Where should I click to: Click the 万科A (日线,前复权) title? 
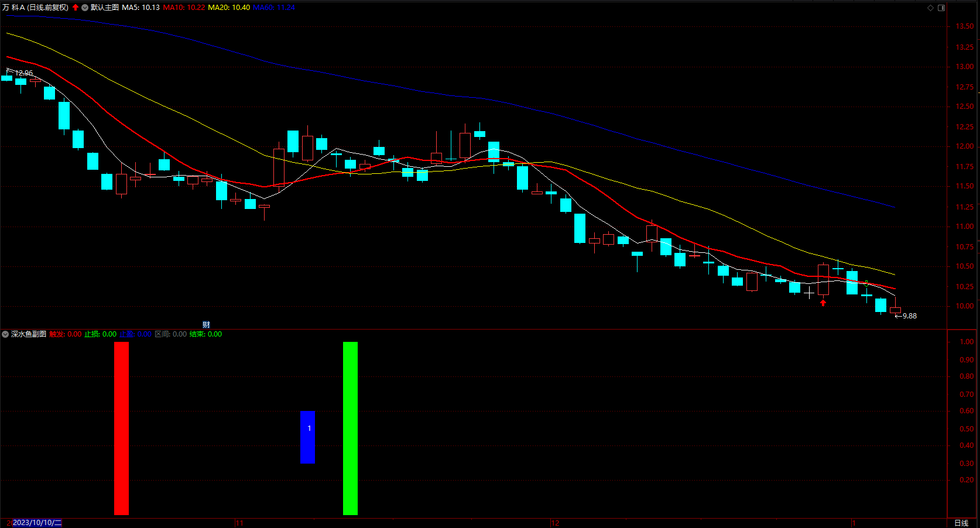click(35, 8)
